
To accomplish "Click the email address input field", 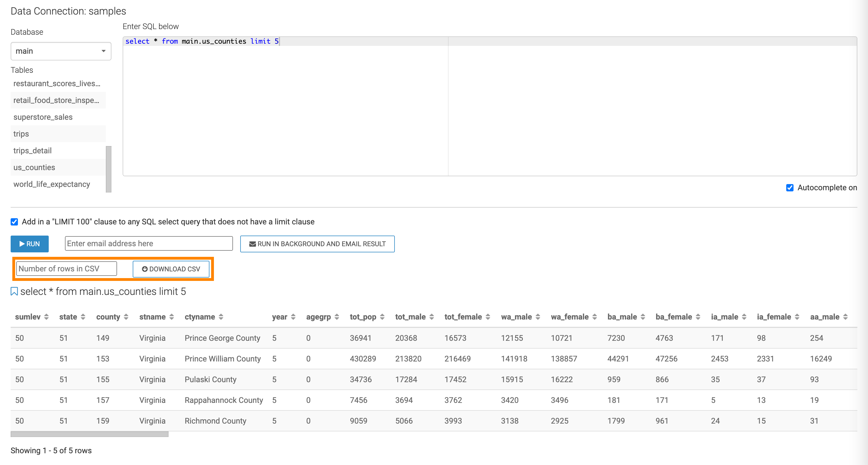I will [x=149, y=243].
